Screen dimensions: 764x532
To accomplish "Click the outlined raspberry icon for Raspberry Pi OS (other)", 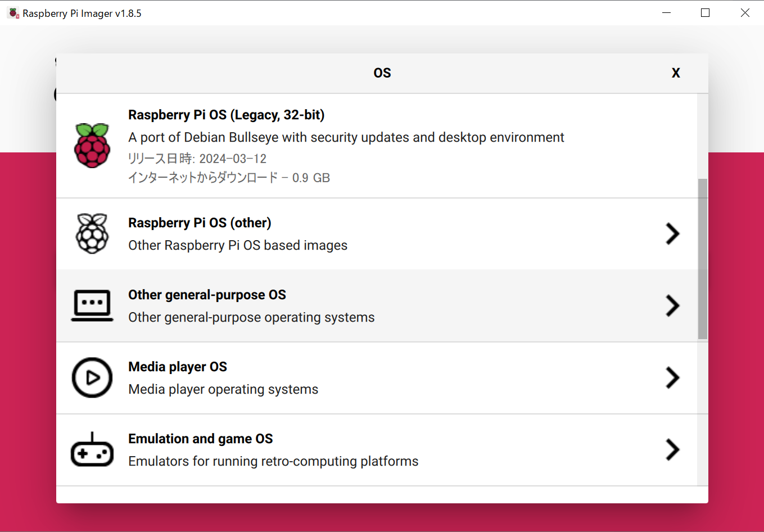I will click(92, 233).
